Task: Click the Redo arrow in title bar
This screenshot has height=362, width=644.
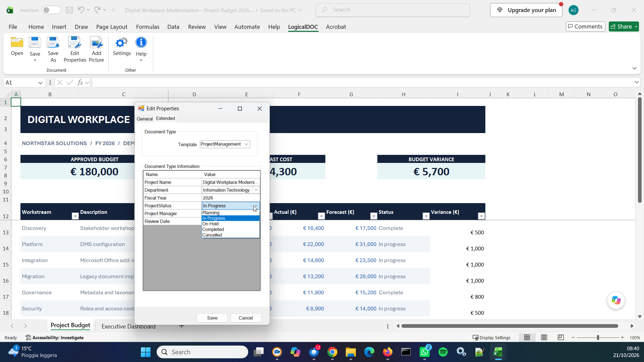Action: (x=97, y=10)
